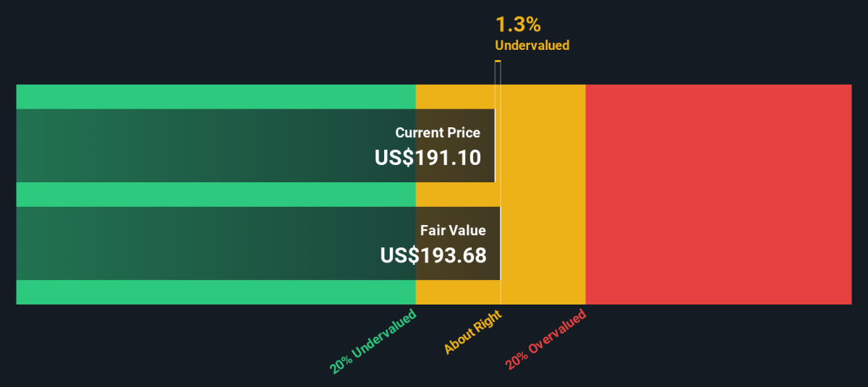
Task: Click the yellow About Right zone
Action: [542, 195]
